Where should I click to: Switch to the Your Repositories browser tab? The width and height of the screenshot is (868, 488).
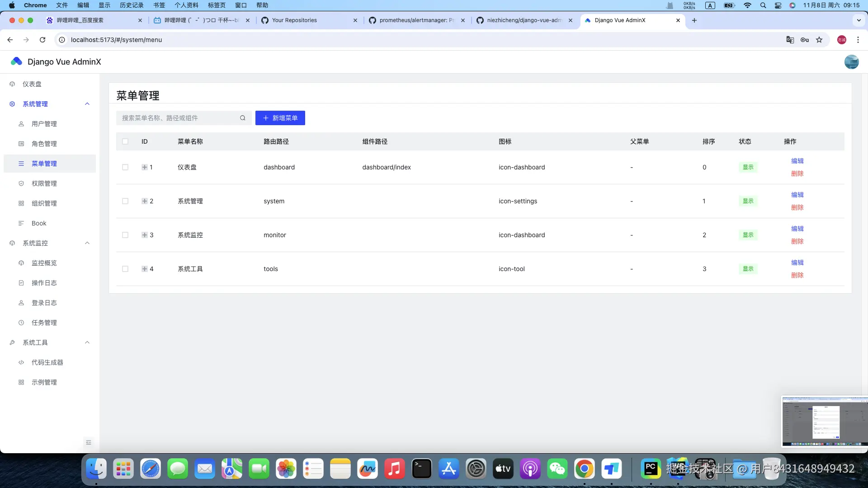pos(294,20)
